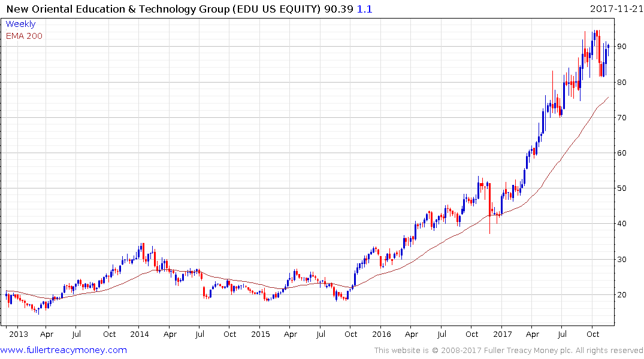Click the blue change value 1.1

coord(365,9)
